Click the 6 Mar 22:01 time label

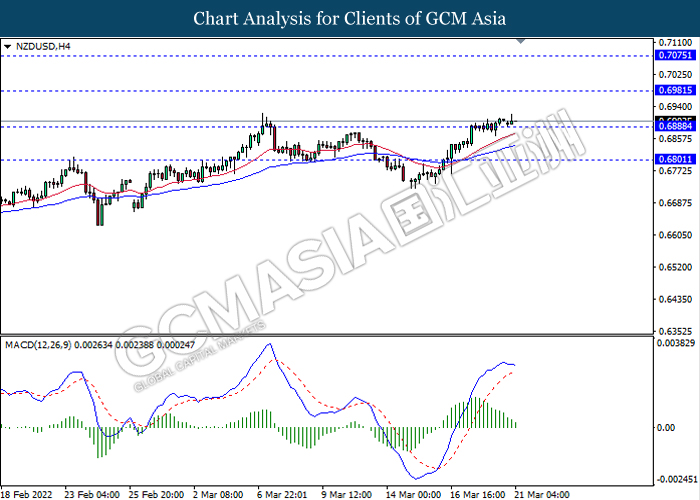[x=283, y=494]
